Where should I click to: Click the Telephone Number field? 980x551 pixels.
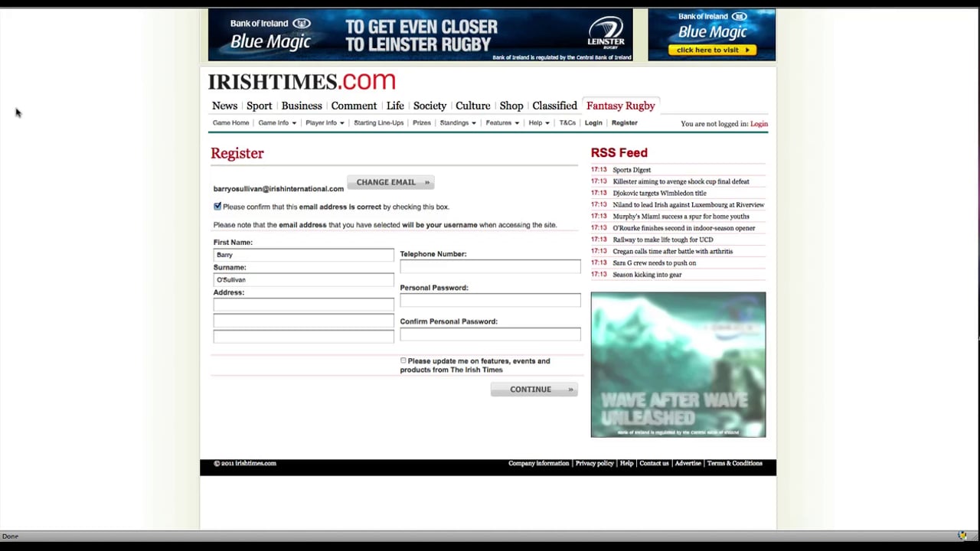point(490,266)
